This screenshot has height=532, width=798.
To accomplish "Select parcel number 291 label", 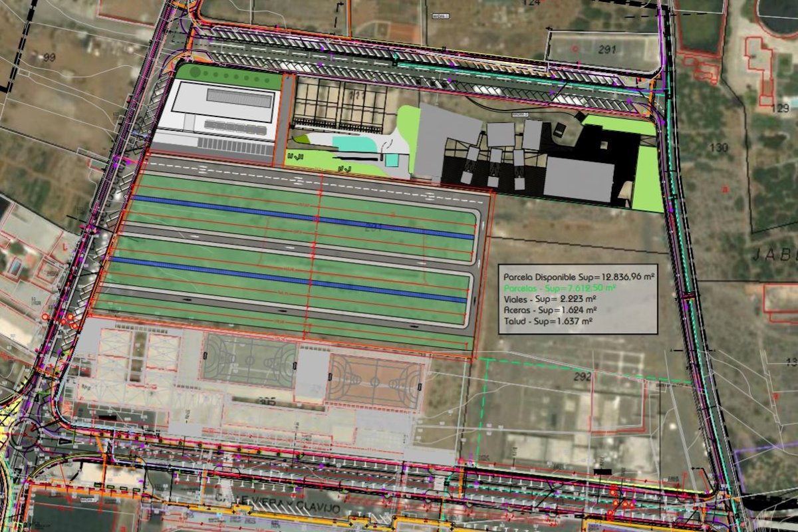I will [606, 49].
